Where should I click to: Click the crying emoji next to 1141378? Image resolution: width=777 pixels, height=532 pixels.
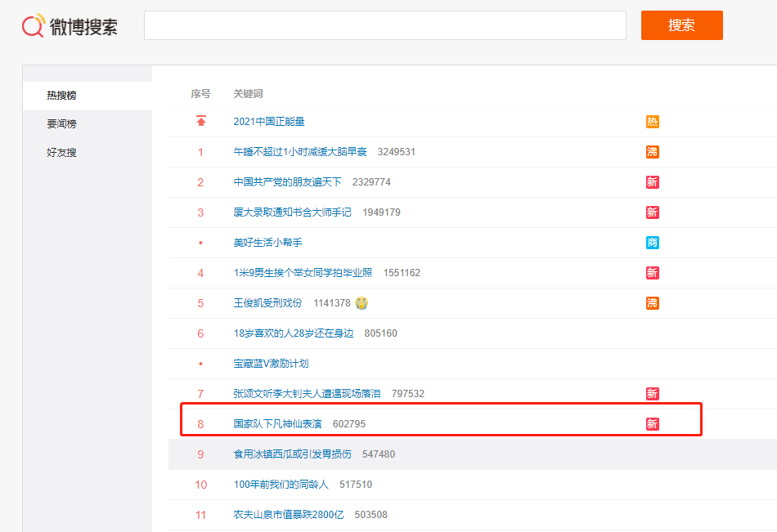point(362,302)
